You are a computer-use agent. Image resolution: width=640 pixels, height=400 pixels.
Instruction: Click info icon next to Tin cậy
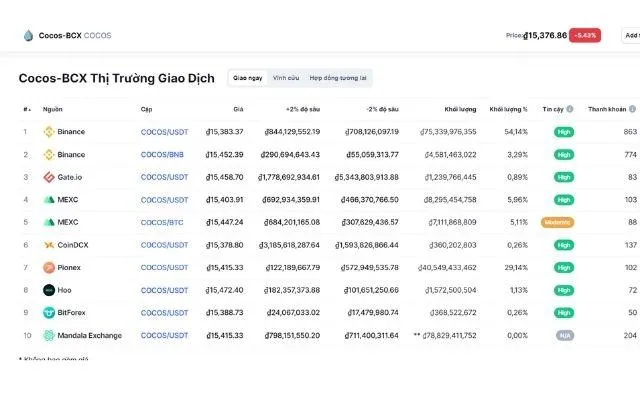[x=570, y=109]
